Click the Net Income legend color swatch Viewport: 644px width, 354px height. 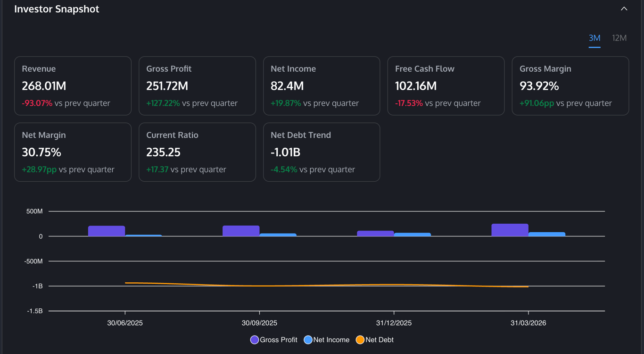pyautogui.click(x=308, y=340)
